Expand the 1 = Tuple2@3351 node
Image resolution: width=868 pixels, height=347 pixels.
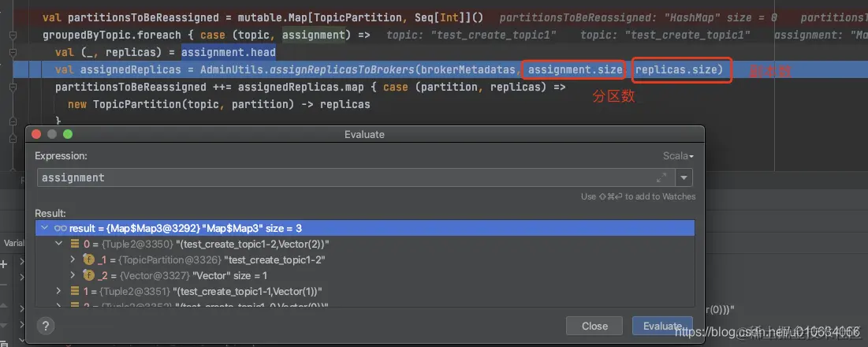pos(58,290)
